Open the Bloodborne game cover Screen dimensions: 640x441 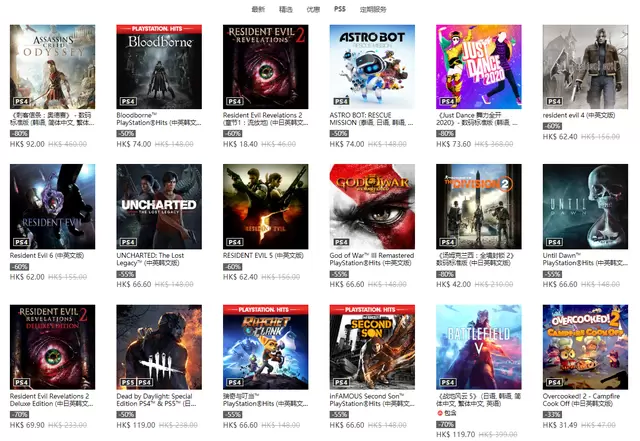pos(159,67)
